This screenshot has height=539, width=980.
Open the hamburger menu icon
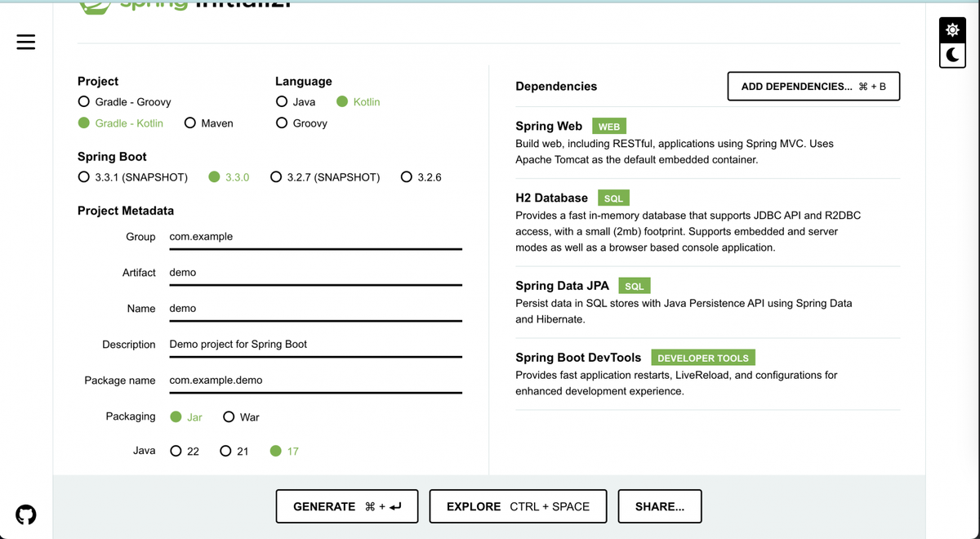(x=26, y=42)
